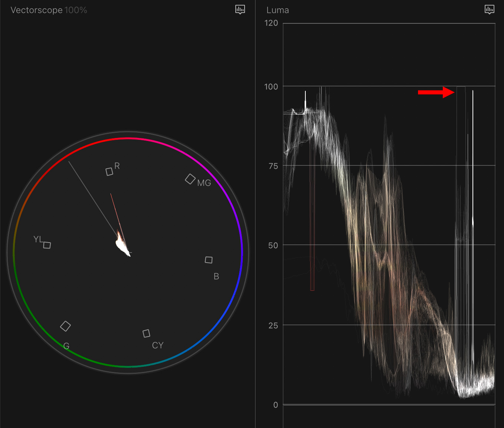Click the MG label text

pos(204,183)
